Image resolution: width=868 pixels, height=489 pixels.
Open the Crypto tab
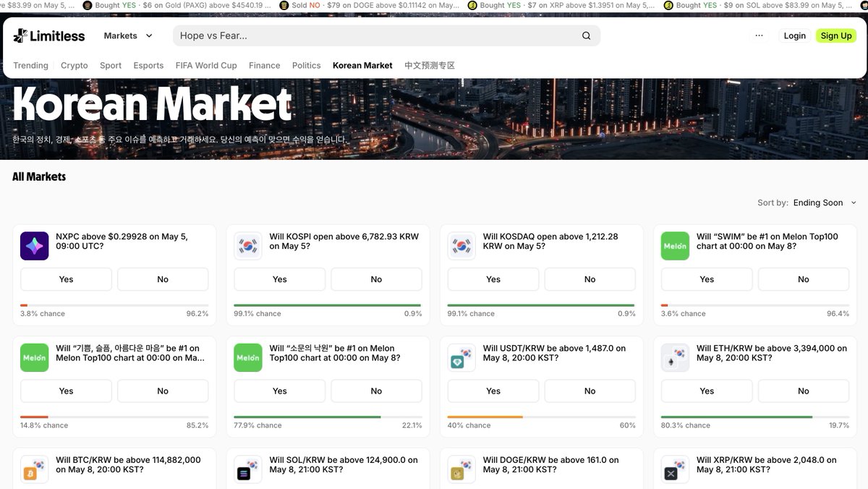tap(75, 65)
